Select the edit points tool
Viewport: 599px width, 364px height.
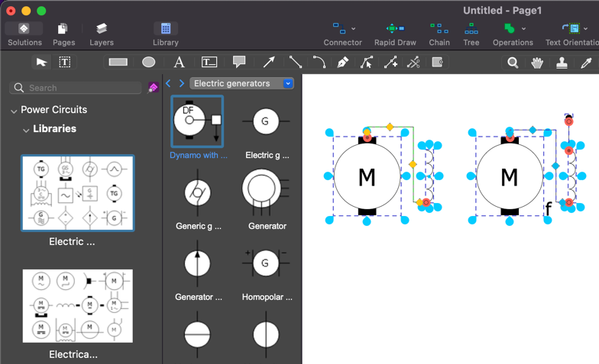pyautogui.click(x=367, y=62)
